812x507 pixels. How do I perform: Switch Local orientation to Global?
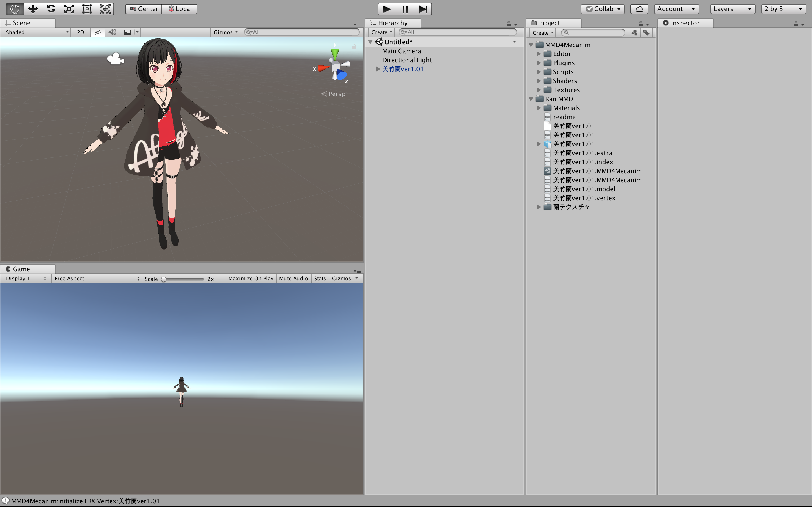click(x=180, y=9)
